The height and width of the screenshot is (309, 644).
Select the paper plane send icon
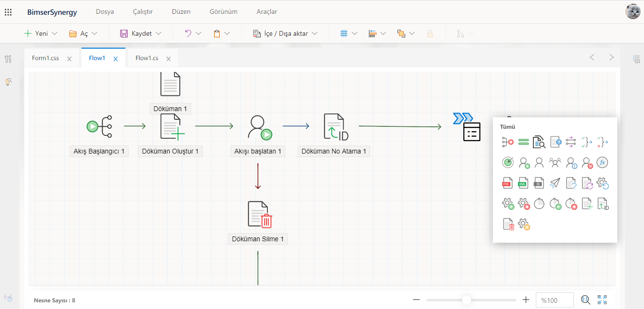pos(555,184)
